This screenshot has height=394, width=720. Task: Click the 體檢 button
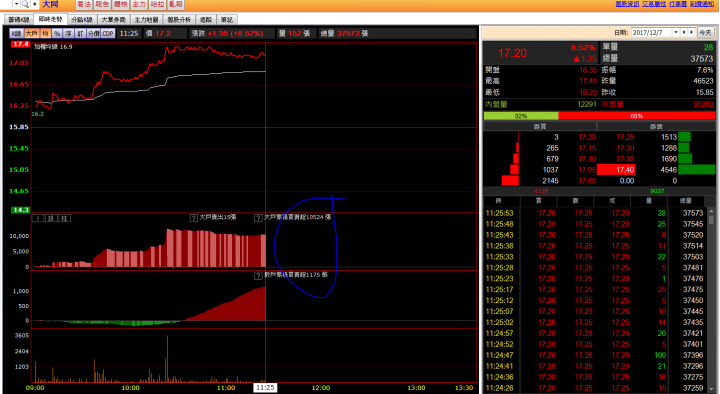coord(121,4)
